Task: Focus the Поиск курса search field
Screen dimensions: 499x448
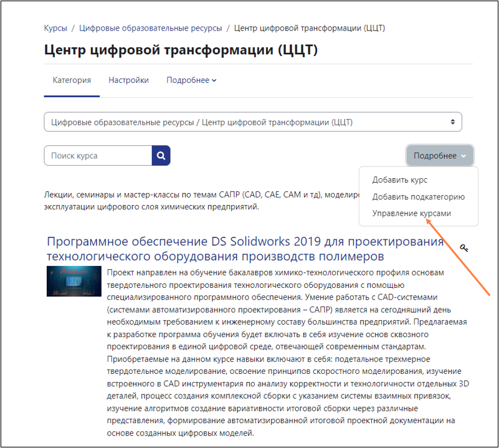Action: (98, 156)
